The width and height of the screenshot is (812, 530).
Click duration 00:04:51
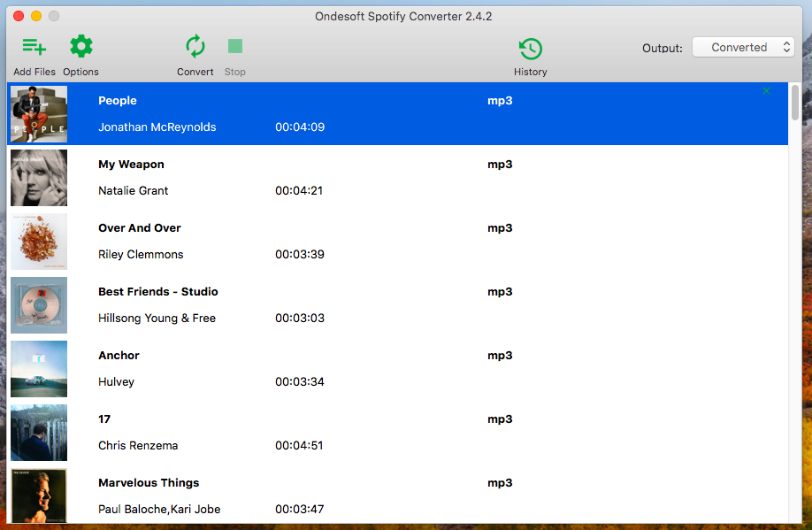coord(299,446)
